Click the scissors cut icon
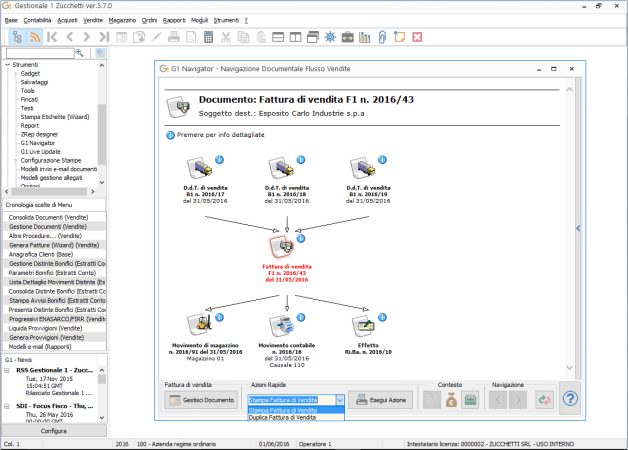The image size is (628, 450). pos(226,37)
